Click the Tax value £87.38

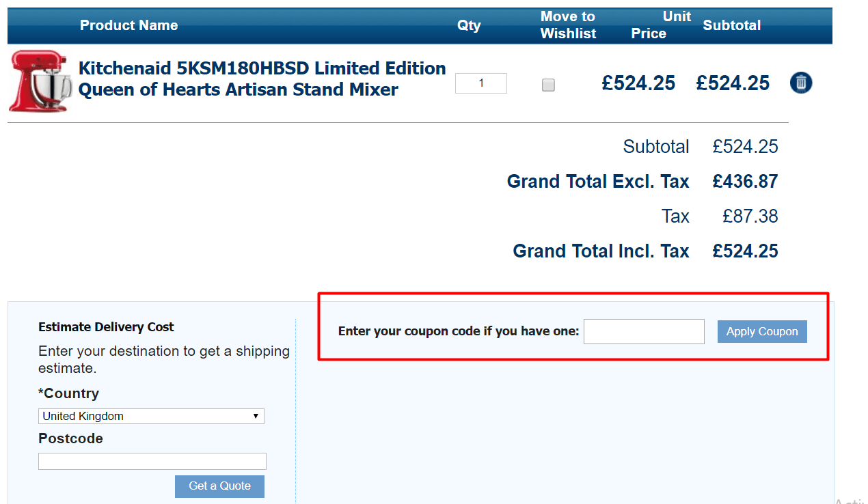750,216
